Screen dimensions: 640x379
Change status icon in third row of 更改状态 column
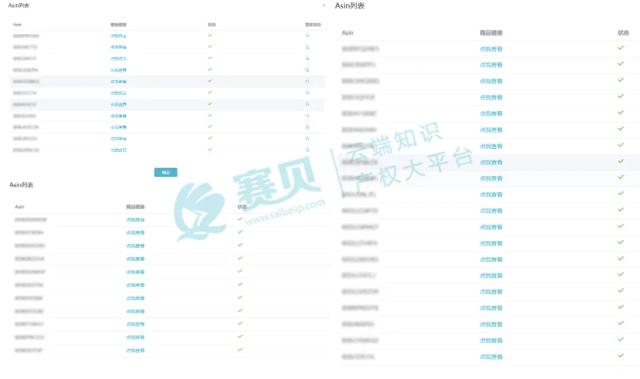(307, 58)
